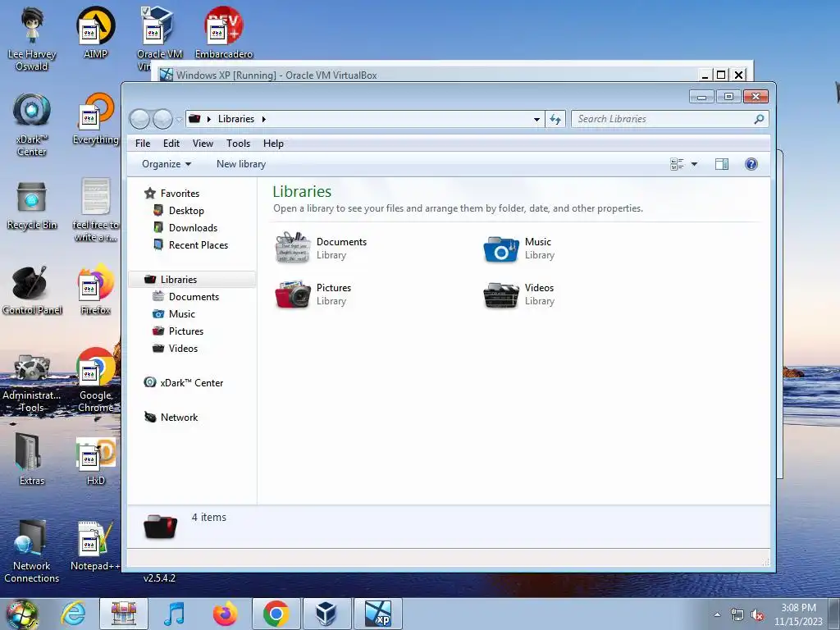The image size is (840, 630).
Task: Select Desktop under Favorites
Action: coord(179,211)
